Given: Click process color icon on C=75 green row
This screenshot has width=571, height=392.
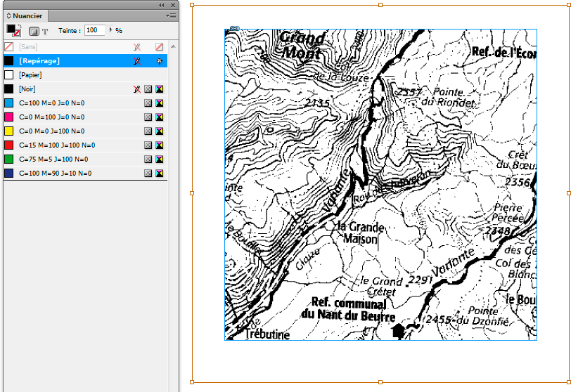Looking at the screenshot, I should tap(148, 159).
